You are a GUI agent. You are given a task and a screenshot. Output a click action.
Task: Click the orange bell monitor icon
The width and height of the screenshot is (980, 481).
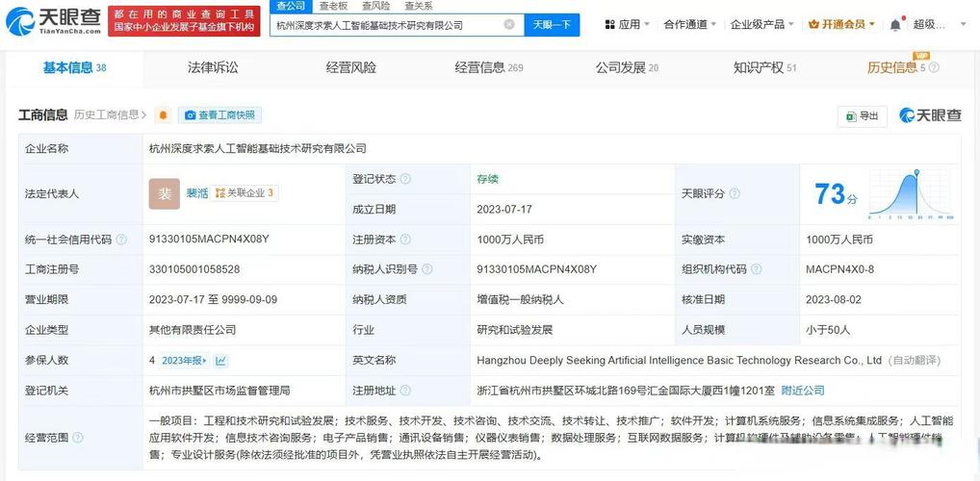click(163, 114)
